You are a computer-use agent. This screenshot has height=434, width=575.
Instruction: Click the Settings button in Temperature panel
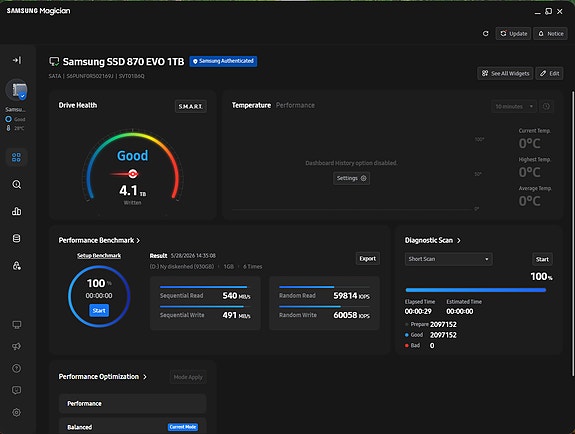351,178
